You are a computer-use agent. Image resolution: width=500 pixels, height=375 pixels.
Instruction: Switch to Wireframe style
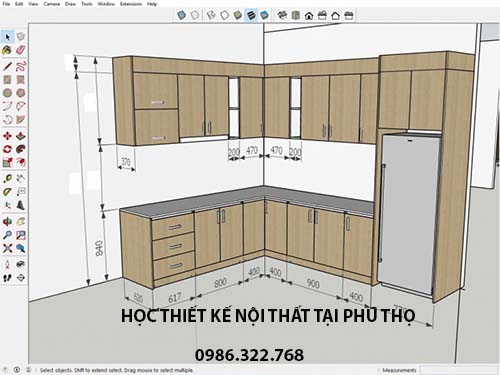(211, 15)
